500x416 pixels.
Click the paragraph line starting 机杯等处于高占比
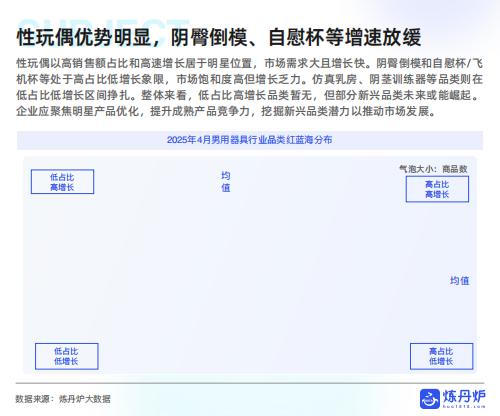(249, 79)
